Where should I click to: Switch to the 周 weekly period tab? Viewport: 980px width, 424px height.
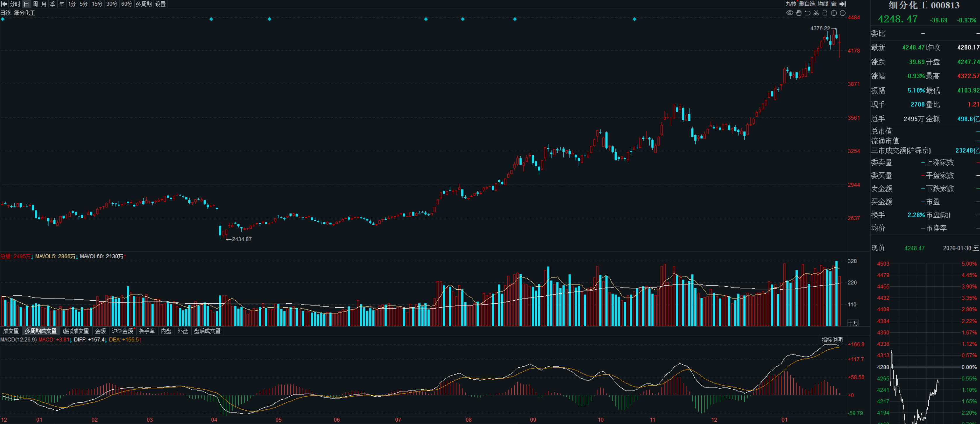pyautogui.click(x=35, y=4)
